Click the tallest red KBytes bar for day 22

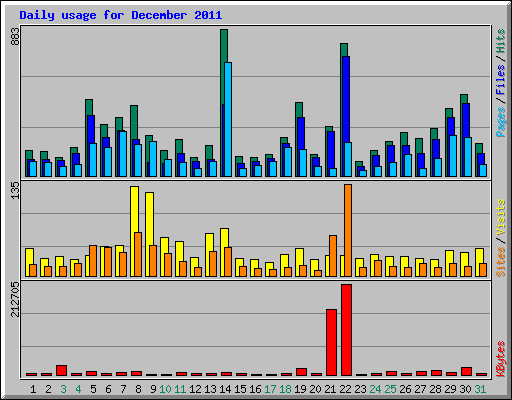tap(346, 330)
